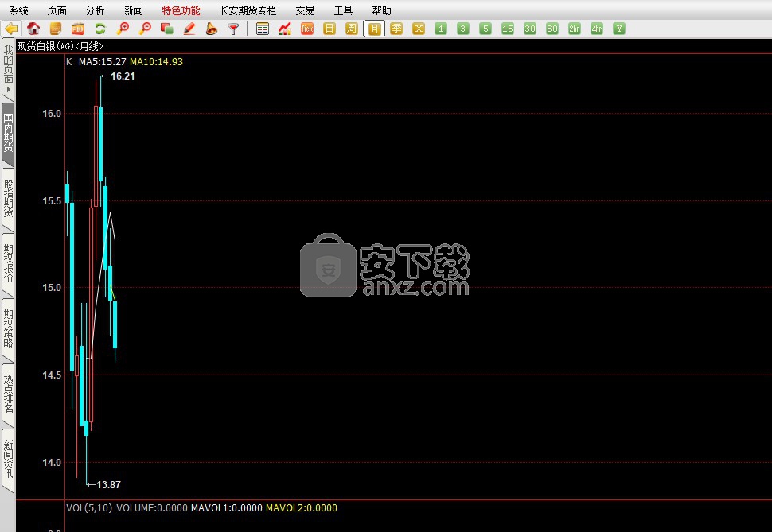The height and width of the screenshot is (532, 772).
Task: Click the green refresh icon
Action: [100, 29]
